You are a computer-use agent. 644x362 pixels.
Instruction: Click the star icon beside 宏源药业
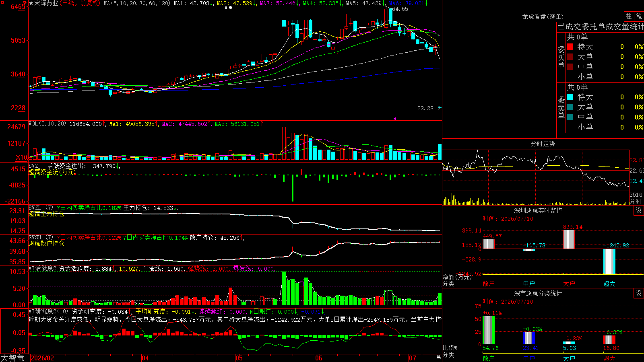[x=31, y=3]
